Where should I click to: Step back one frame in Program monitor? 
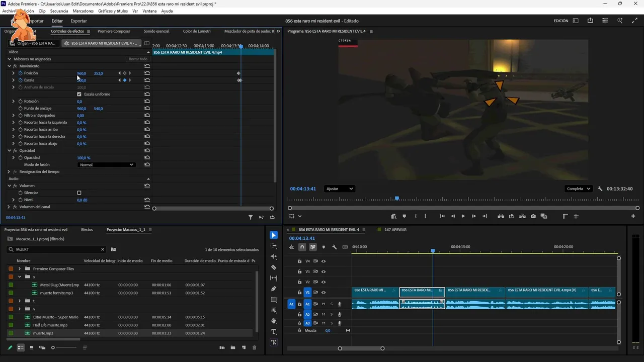[453, 216]
